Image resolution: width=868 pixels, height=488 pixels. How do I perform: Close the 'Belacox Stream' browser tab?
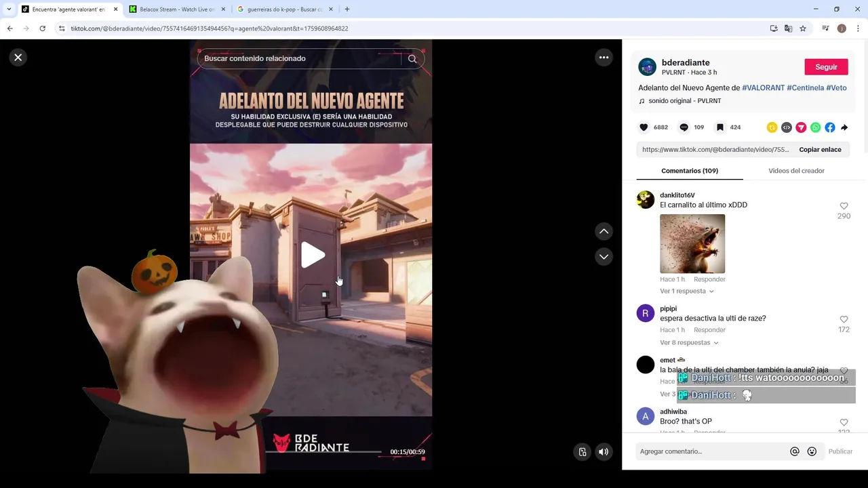coord(223,9)
